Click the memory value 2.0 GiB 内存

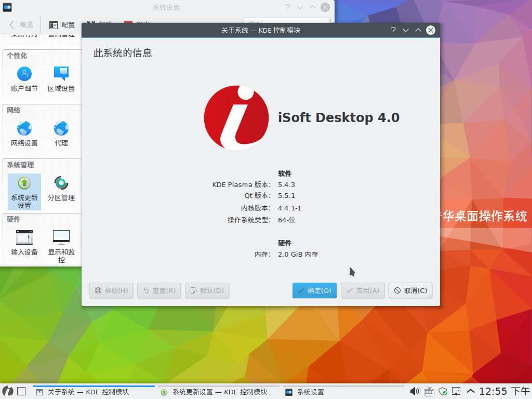[298, 254]
